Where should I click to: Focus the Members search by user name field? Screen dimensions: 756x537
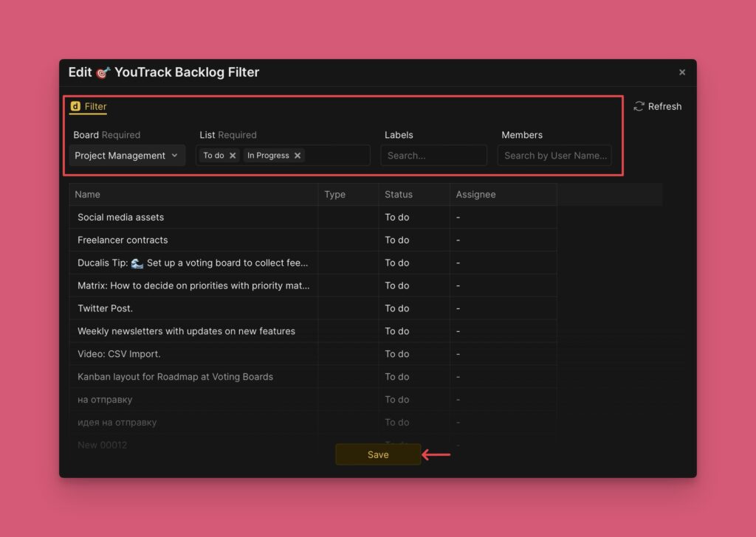pyautogui.click(x=554, y=156)
